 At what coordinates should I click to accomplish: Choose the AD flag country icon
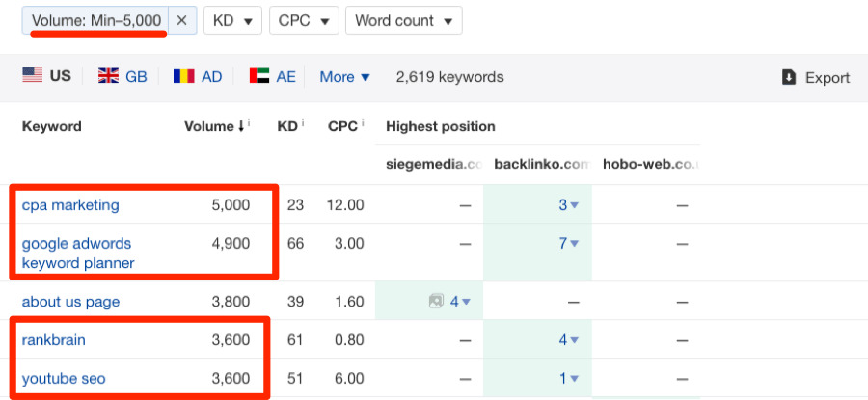pyautogui.click(x=183, y=77)
